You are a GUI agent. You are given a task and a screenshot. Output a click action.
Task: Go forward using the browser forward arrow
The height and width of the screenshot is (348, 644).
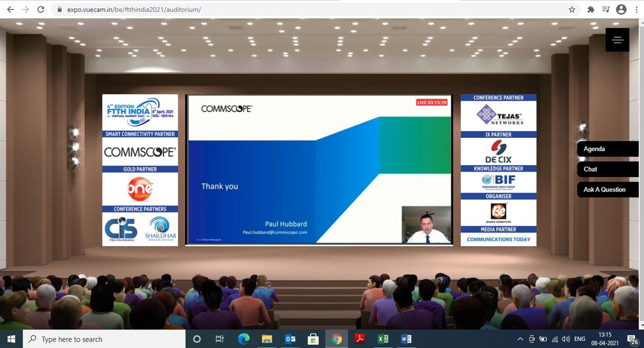point(25,9)
